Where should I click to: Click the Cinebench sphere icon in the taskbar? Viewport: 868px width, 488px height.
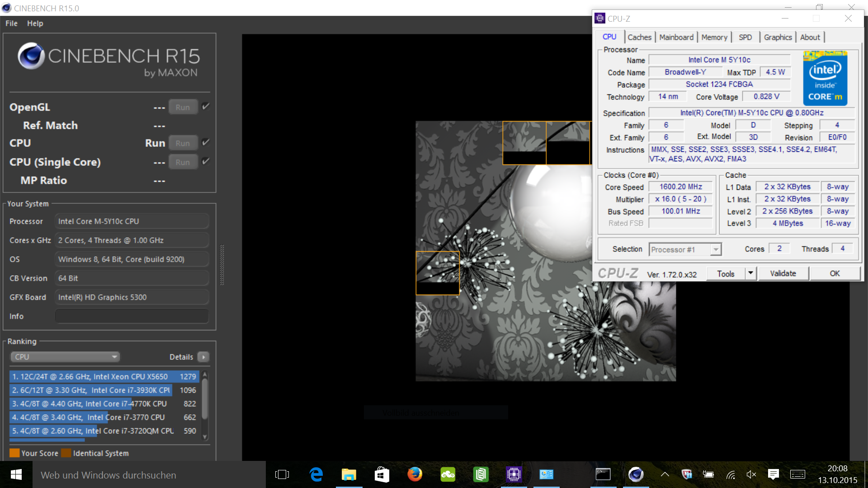pos(636,474)
